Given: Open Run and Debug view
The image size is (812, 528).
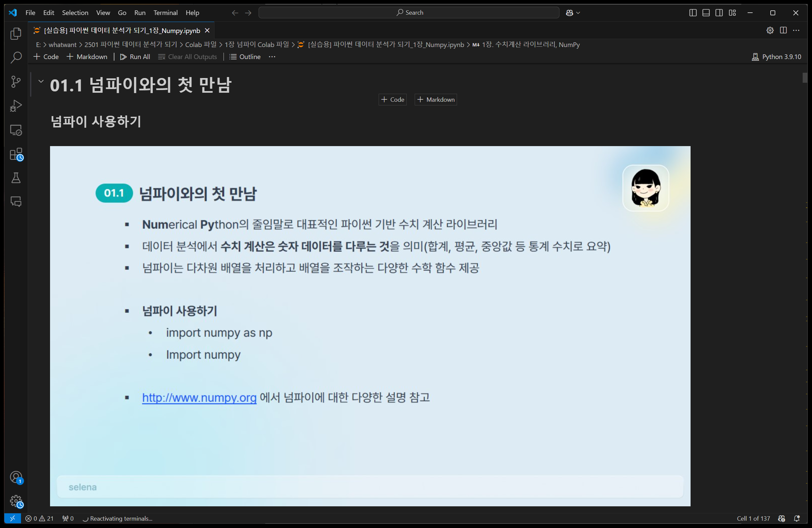Looking at the screenshot, I should [x=16, y=106].
